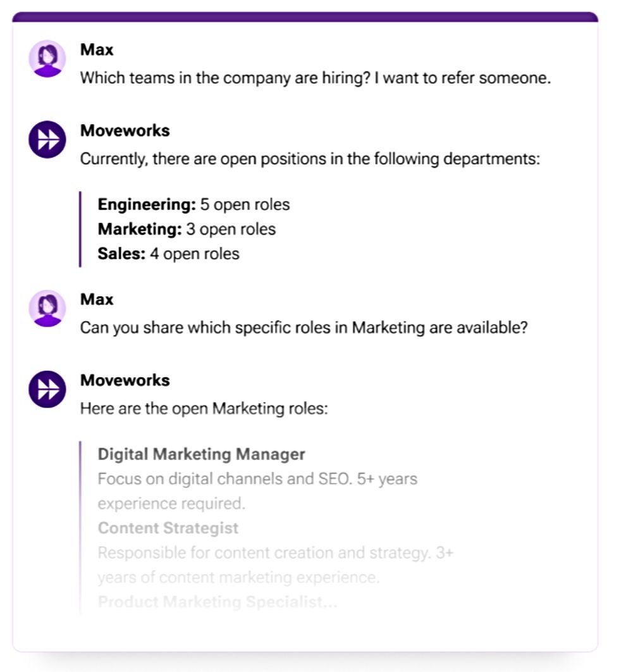
Task: Click the Max name above the hiring question
Action: pos(97,49)
